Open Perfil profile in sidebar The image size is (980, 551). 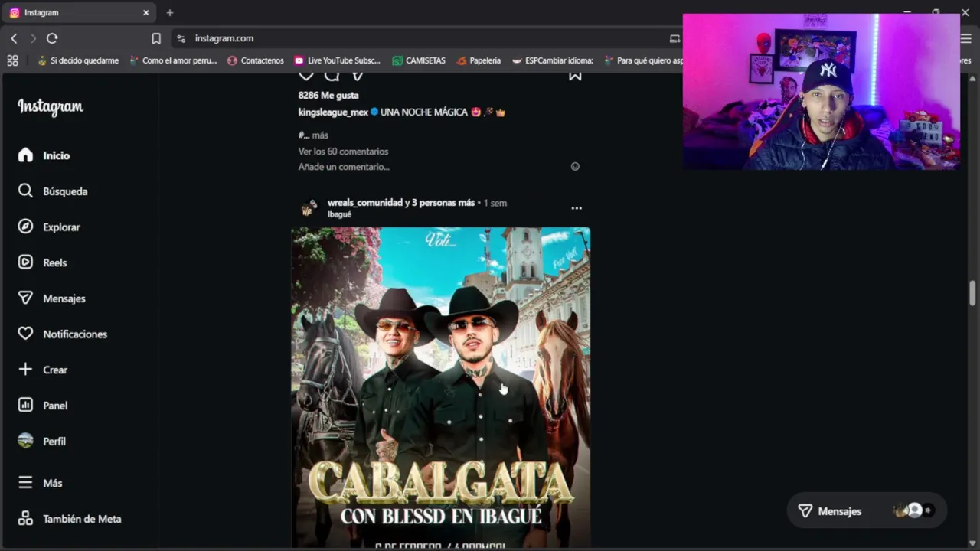point(41,442)
